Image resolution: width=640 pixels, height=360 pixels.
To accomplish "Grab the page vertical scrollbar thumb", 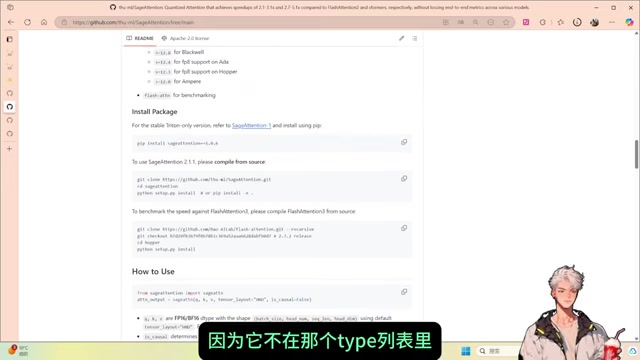I will click(636, 154).
